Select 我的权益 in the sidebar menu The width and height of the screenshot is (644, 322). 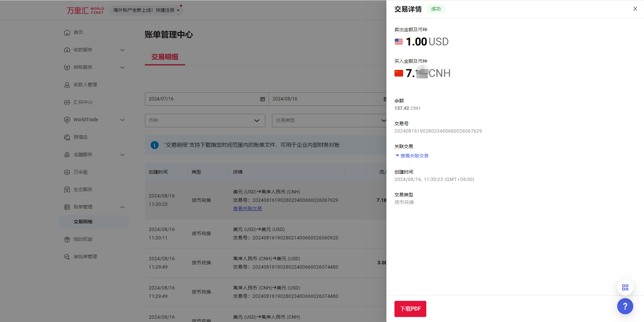83,239
